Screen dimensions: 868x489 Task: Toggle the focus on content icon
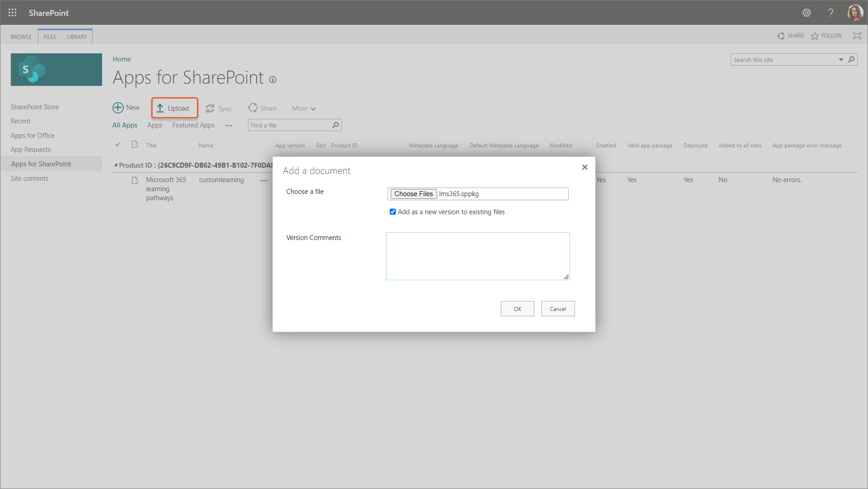pos(857,36)
